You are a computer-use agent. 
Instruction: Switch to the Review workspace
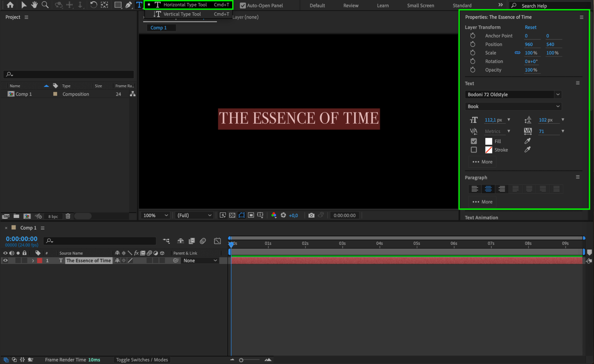click(x=351, y=5)
